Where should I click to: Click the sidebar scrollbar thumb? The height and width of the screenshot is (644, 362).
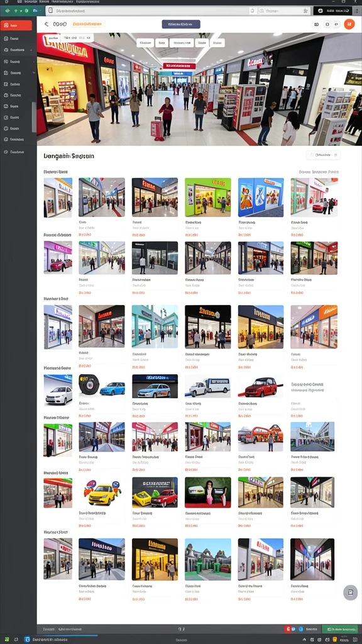pos(34,117)
